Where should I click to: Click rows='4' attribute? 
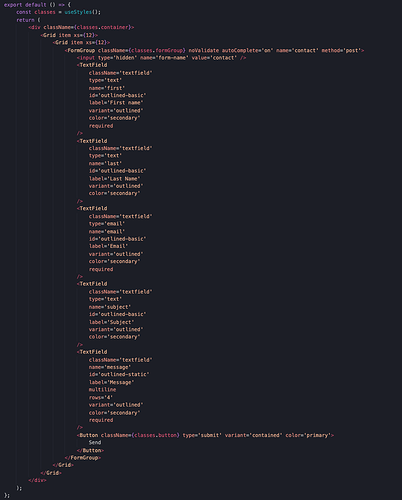pos(101,397)
